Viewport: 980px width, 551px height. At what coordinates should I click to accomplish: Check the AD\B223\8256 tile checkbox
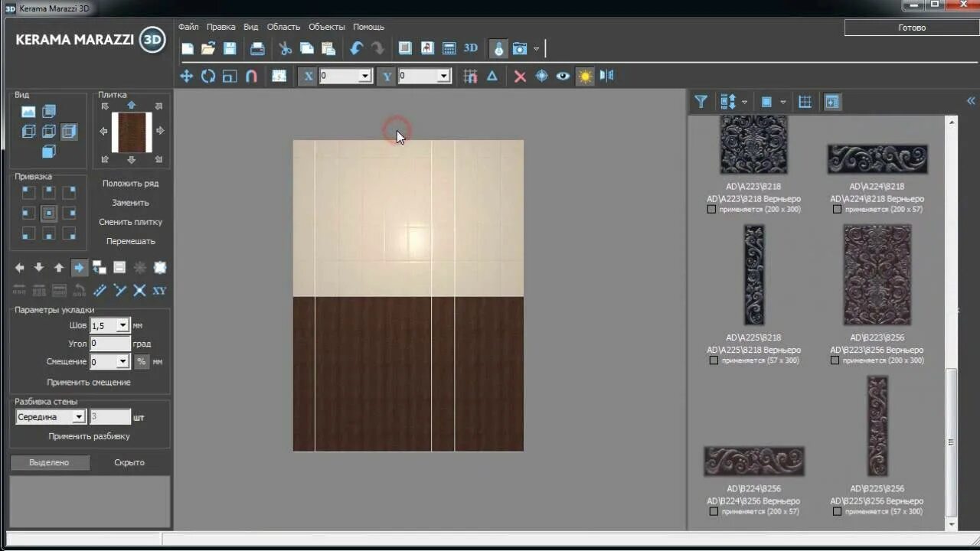pyautogui.click(x=836, y=360)
